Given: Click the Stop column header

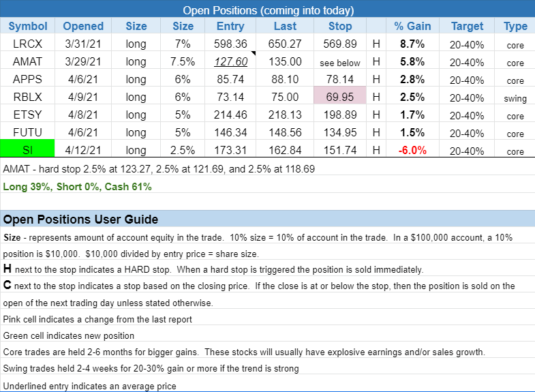Looking at the screenshot, I should click(340, 26).
